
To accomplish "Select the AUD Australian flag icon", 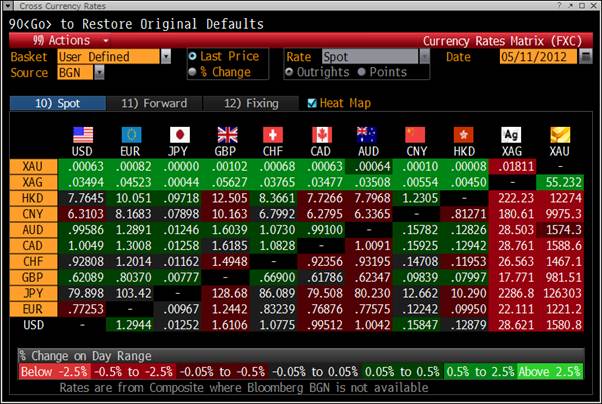I will [369, 134].
